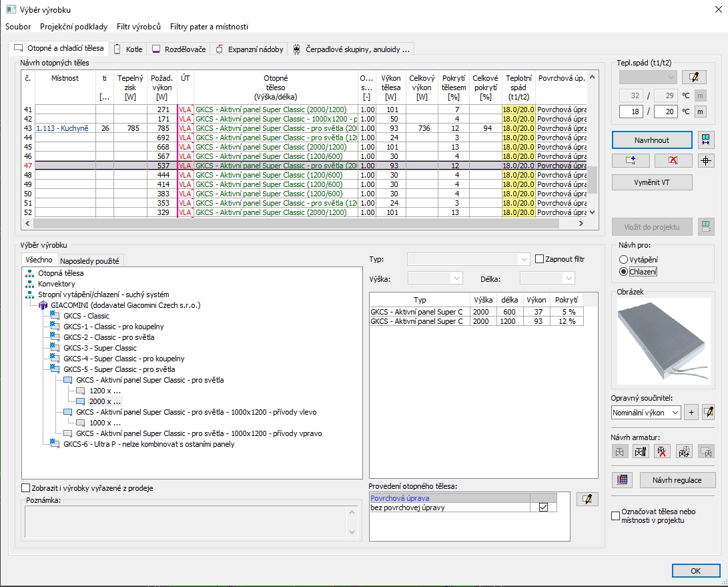This screenshot has width=728, height=587.
Task: Click the red crossed valve icon in Návrh armatur
Action: 662,451
